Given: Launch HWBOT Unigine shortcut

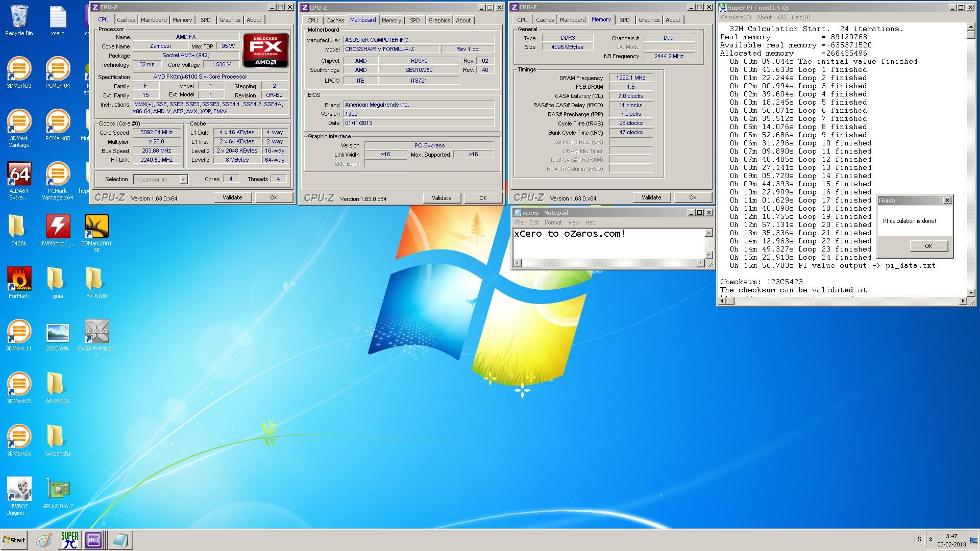Looking at the screenshot, I should click(x=19, y=496).
